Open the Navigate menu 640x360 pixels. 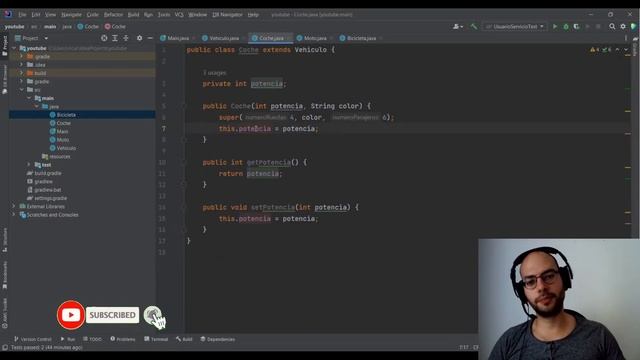click(71, 15)
